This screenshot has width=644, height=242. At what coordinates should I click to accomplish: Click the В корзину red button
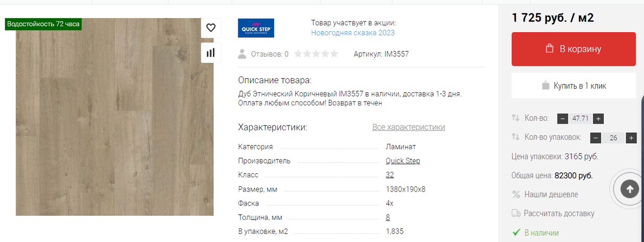(x=573, y=49)
